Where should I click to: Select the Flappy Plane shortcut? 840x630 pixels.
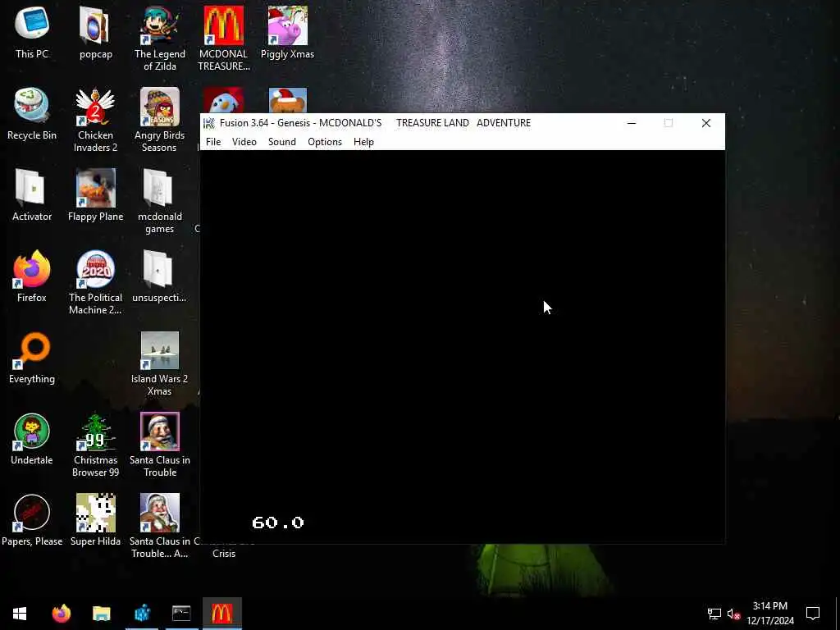point(95,195)
